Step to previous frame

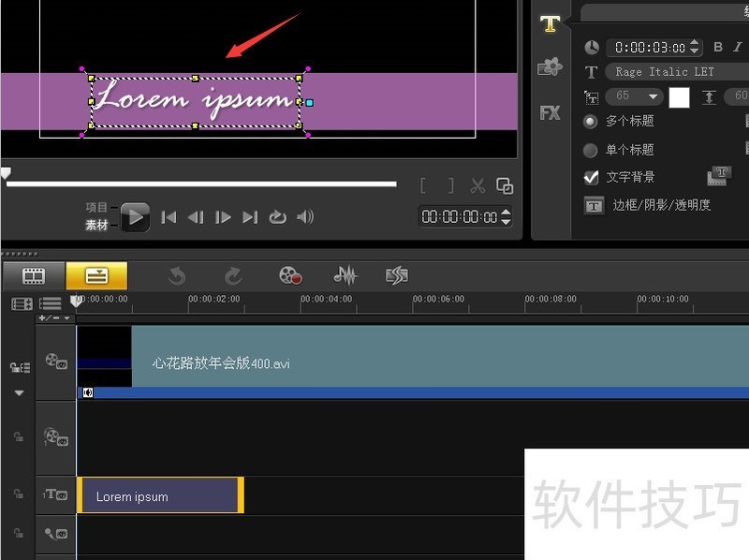click(x=196, y=217)
